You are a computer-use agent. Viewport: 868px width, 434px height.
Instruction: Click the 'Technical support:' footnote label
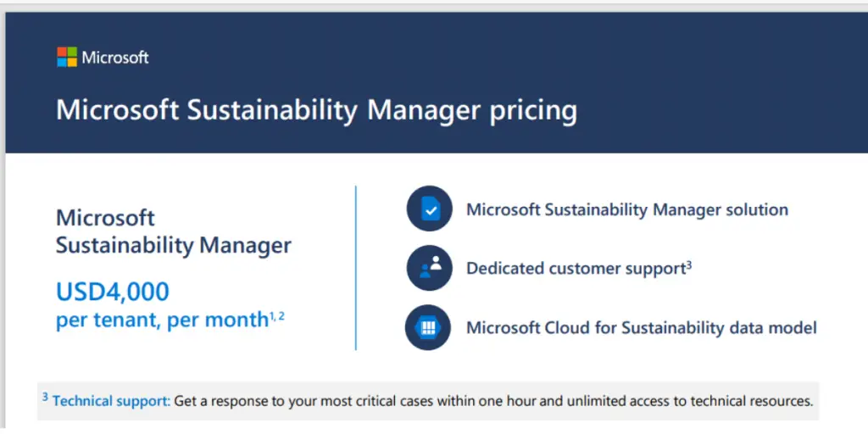click(x=111, y=401)
